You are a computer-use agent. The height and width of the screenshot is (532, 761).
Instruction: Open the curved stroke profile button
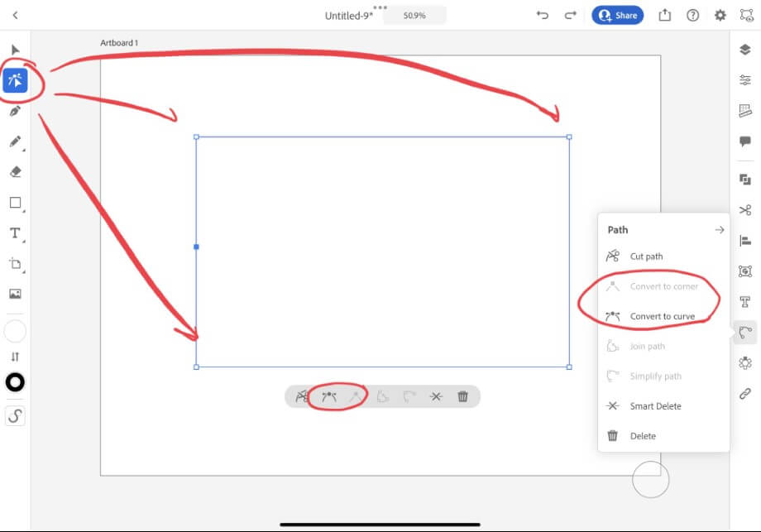coord(15,416)
